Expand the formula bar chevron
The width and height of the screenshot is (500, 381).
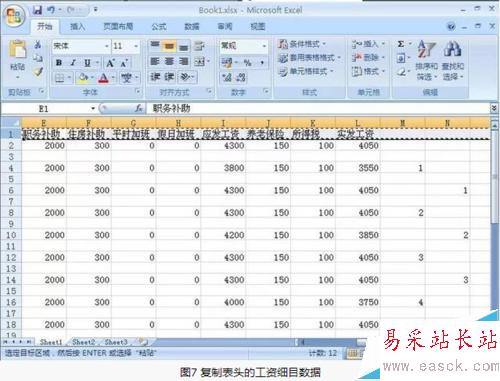(x=494, y=108)
